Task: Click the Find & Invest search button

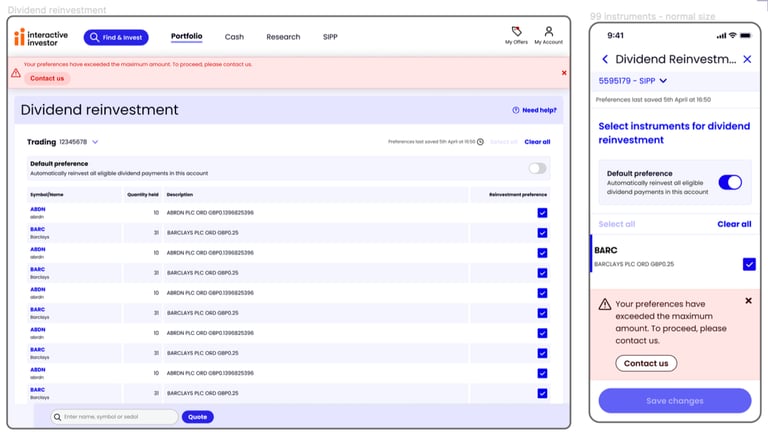Action: (x=116, y=37)
